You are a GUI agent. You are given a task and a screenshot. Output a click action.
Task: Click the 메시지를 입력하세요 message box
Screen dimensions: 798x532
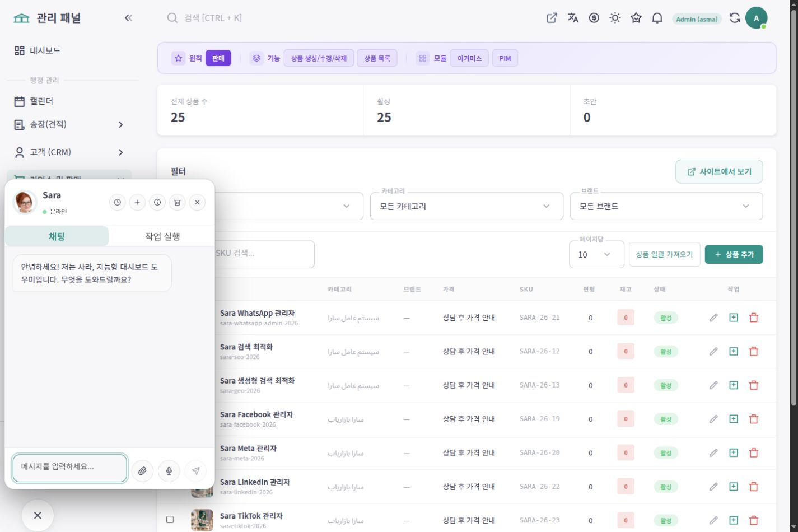70,468
